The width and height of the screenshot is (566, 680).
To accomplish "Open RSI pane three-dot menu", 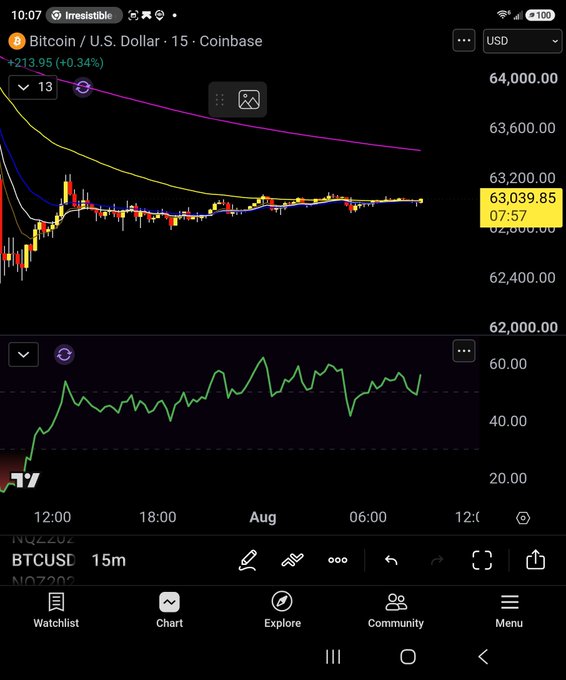I will (464, 351).
